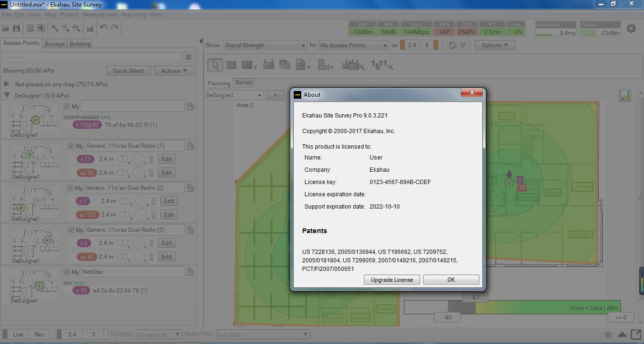644x344 pixels.
Task: Collapse the DeGuigne1 (5/5 APs) group
Action: (x=7, y=95)
